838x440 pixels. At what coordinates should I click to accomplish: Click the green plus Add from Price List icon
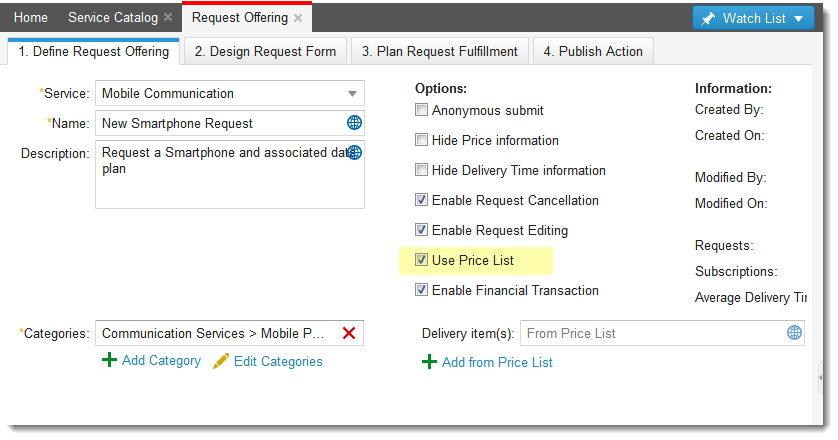pyautogui.click(x=429, y=362)
